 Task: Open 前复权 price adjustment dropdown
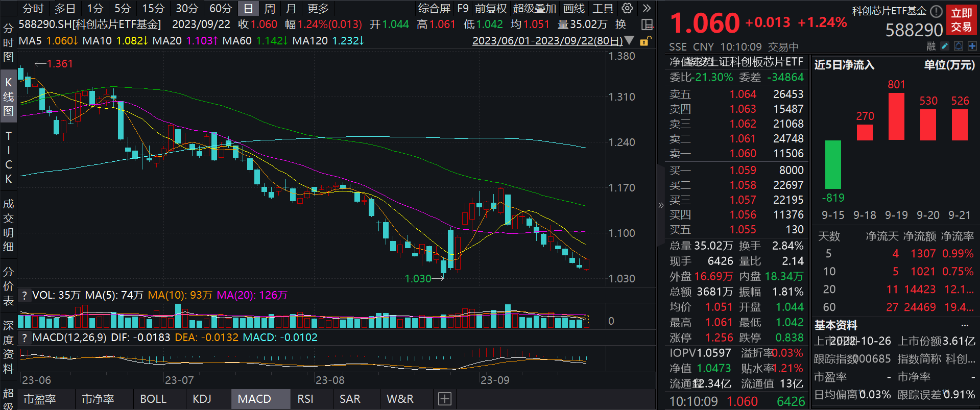491,9
